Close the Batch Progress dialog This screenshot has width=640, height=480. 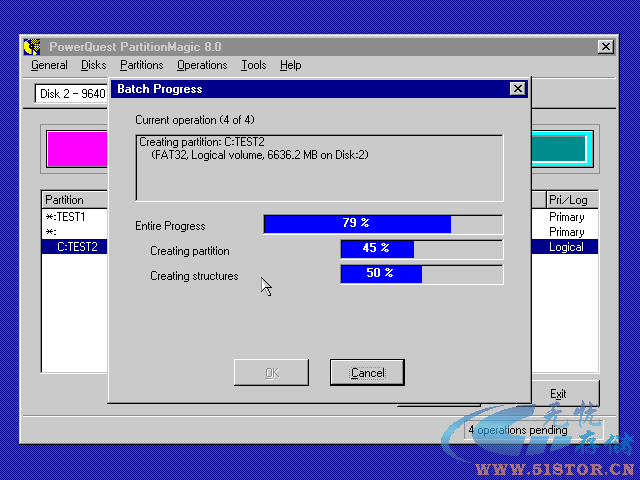click(517, 89)
